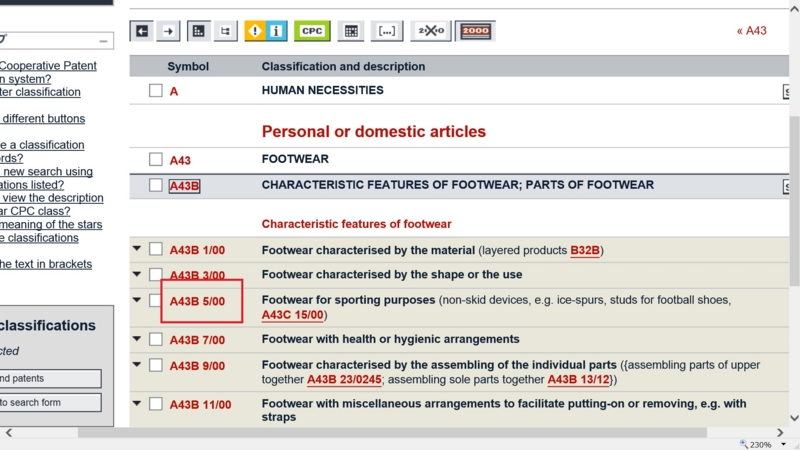Open the 'meaning of the stars' help link

pos(51,224)
